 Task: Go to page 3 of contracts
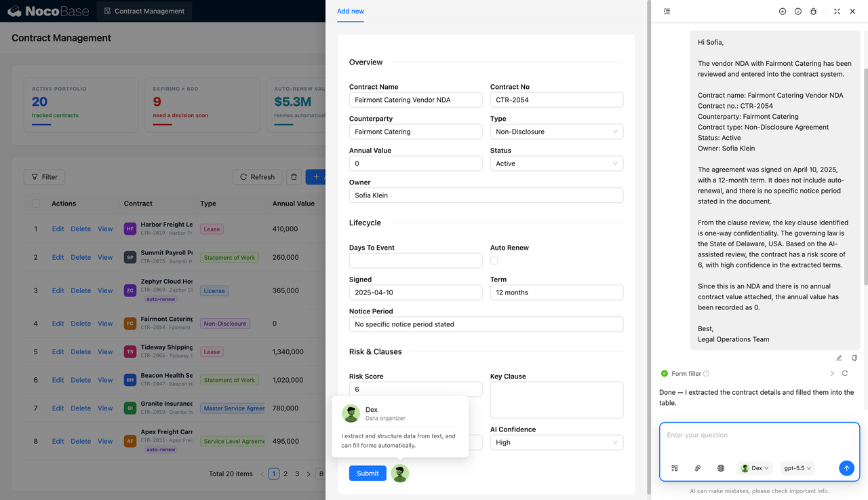[297, 474]
